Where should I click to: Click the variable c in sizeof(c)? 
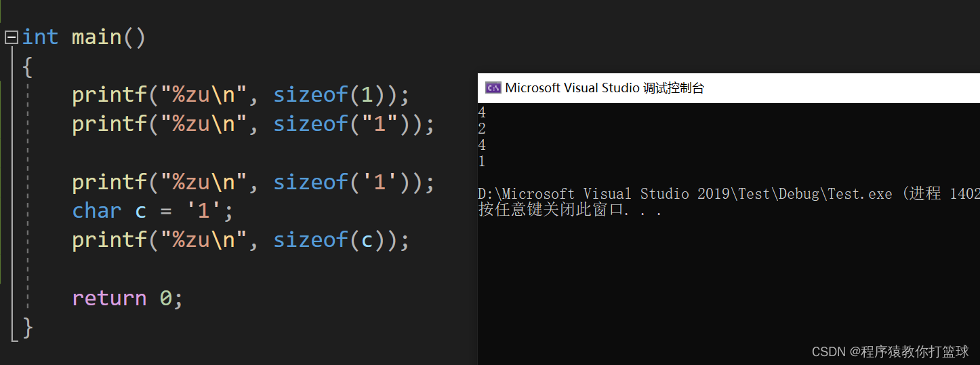[x=367, y=240]
